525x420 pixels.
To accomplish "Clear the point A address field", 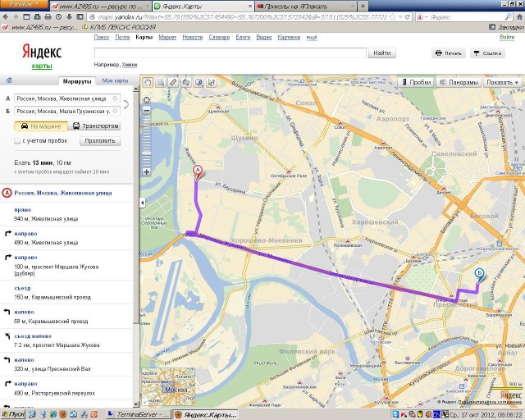I will click(x=116, y=98).
